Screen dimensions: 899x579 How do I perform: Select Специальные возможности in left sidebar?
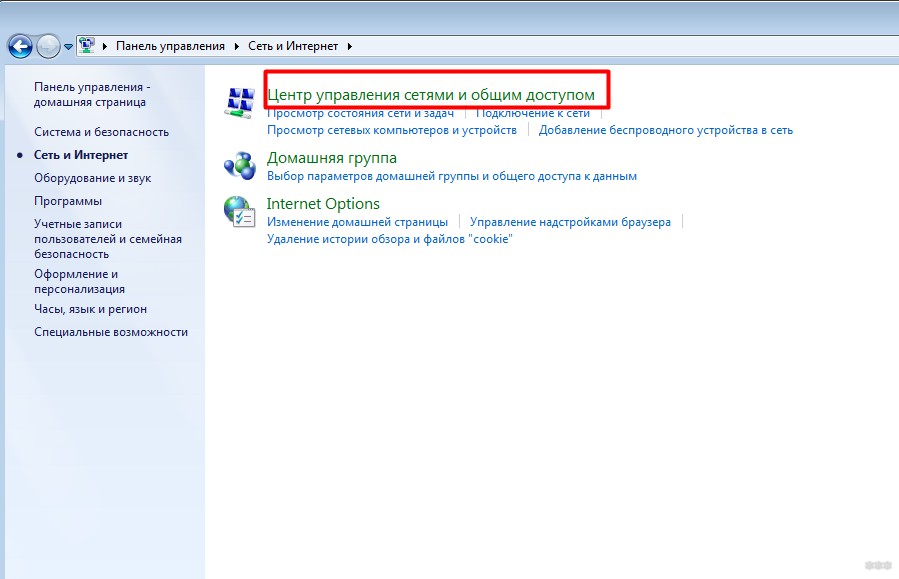point(111,332)
